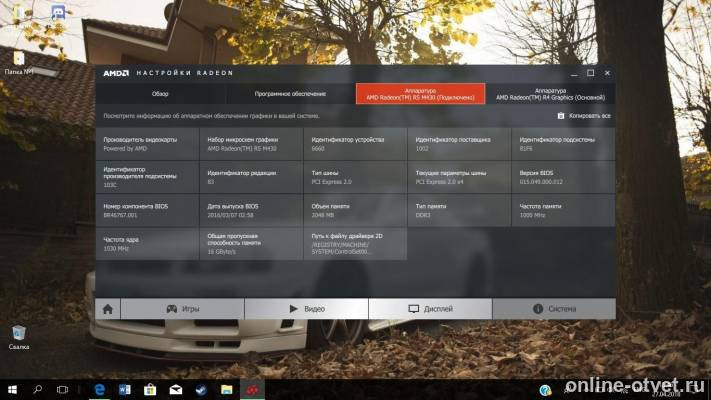711x400 pixels.
Task: Open Word from the taskbar
Action: (125, 390)
